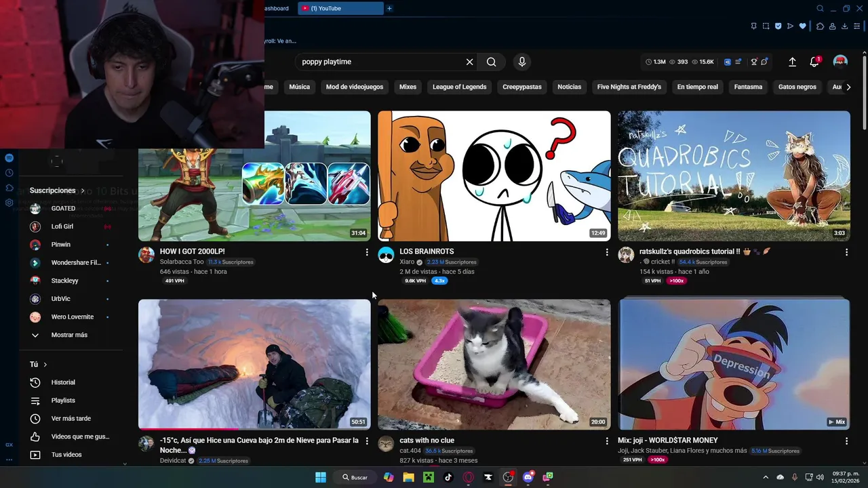Show hidden system tray icons
The height and width of the screenshot is (488, 868).
[766, 477]
